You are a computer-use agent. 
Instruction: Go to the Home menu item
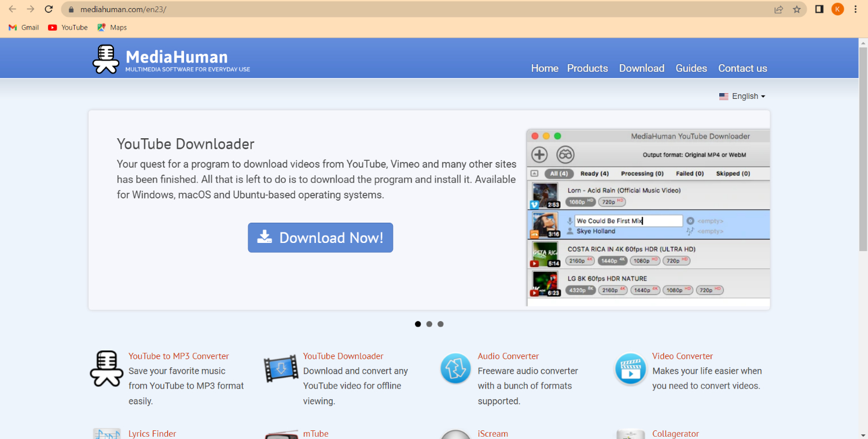click(545, 68)
